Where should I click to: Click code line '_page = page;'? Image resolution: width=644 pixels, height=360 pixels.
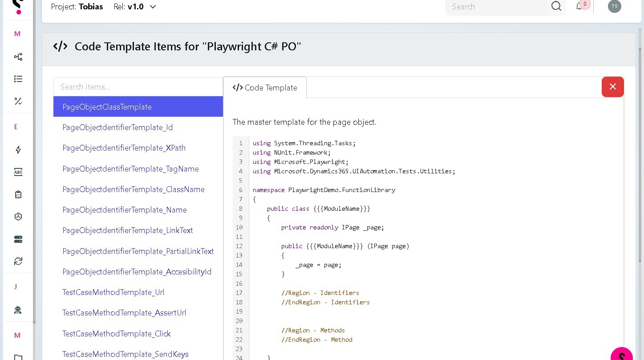tap(318, 265)
